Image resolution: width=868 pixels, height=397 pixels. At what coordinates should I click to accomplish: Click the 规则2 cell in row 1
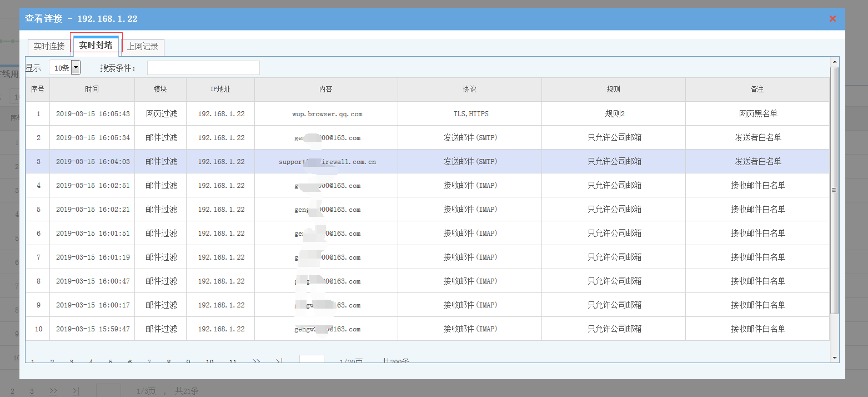(614, 114)
